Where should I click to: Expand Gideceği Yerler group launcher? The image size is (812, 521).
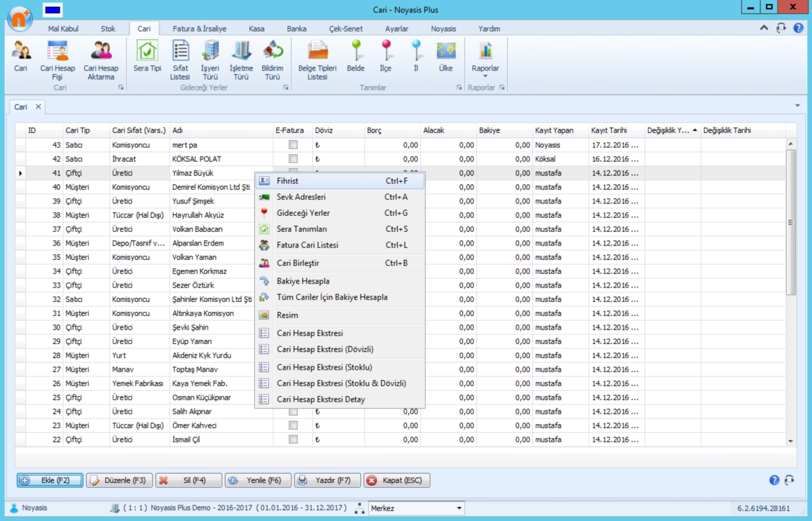click(286, 88)
